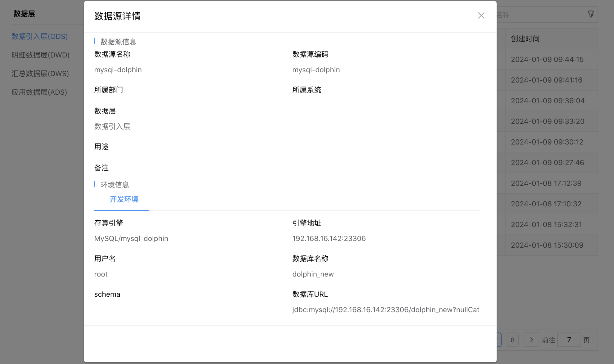
Task: Switch to the 开发环境 tab
Action: [x=124, y=199]
